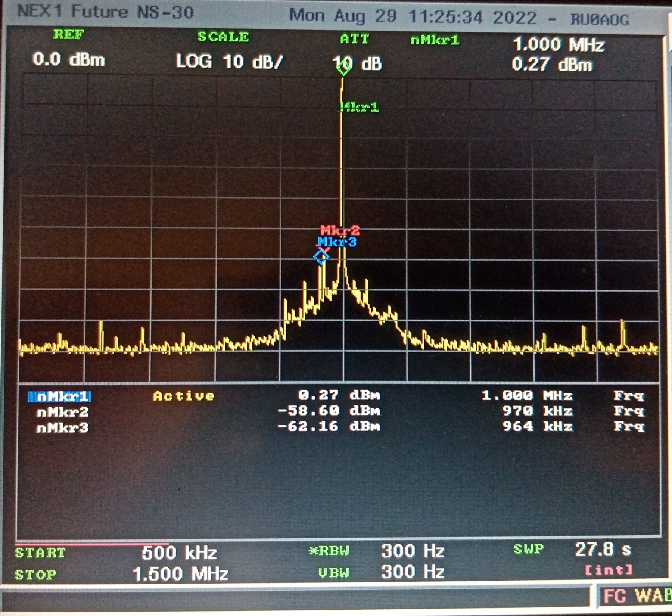
Task: Click the red [int] reference indicator
Action: [608, 570]
